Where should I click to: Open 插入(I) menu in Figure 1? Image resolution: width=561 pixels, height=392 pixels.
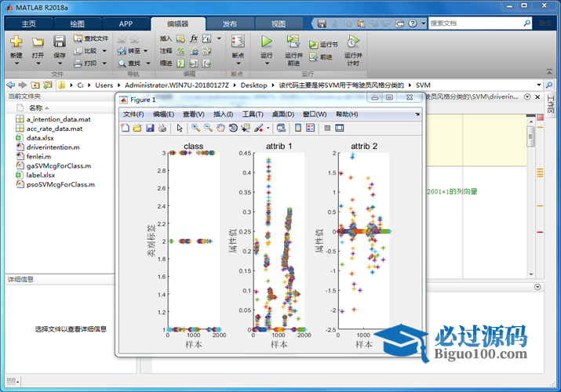pyautogui.click(x=224, y=114)
